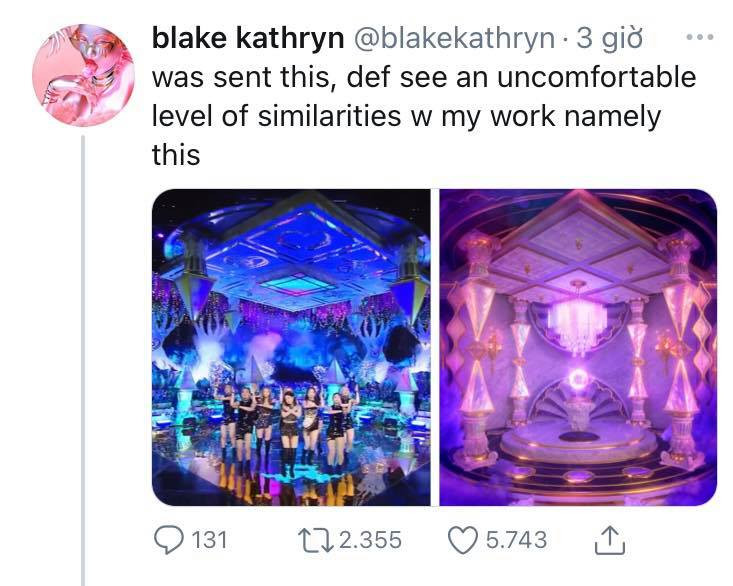Open blake kathryn's pink profile avatar
Screen dimensions: 733x586
tap(83, 75)
